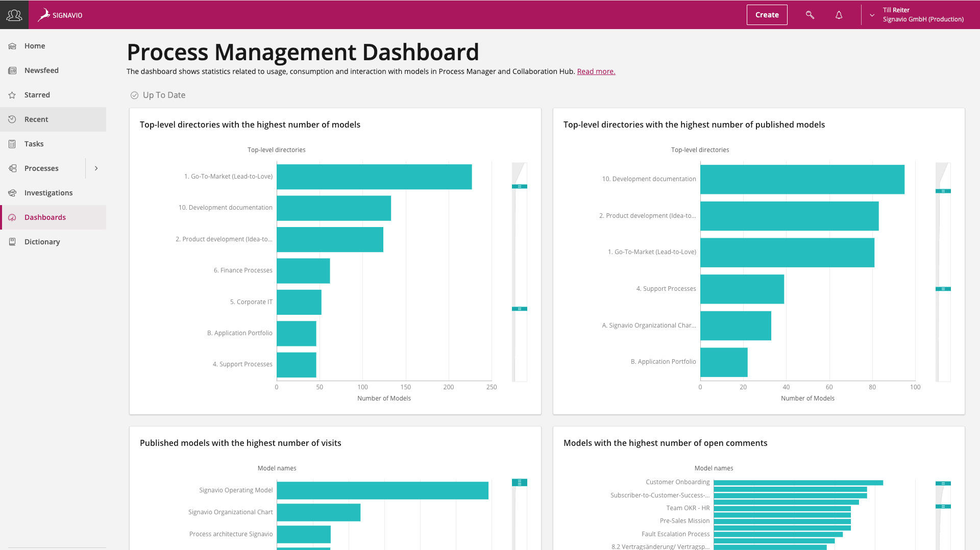Image resolution: width=980 pixels, height=550 pixels.
Task: Expand the user account dropdown chevron
Action: click(872, 15)
